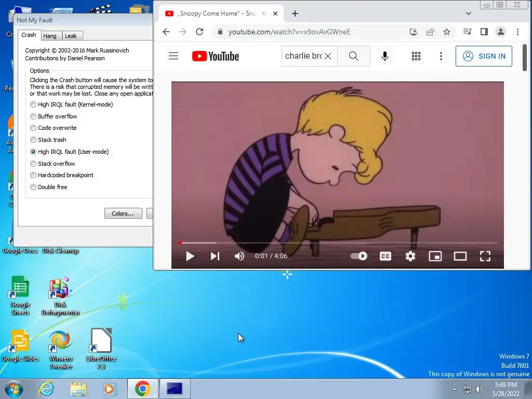Screen dimensions: 532x399
Task: Open Windows Explorer from taskbar
Action: pyautogui.click(x=78, y=389)
